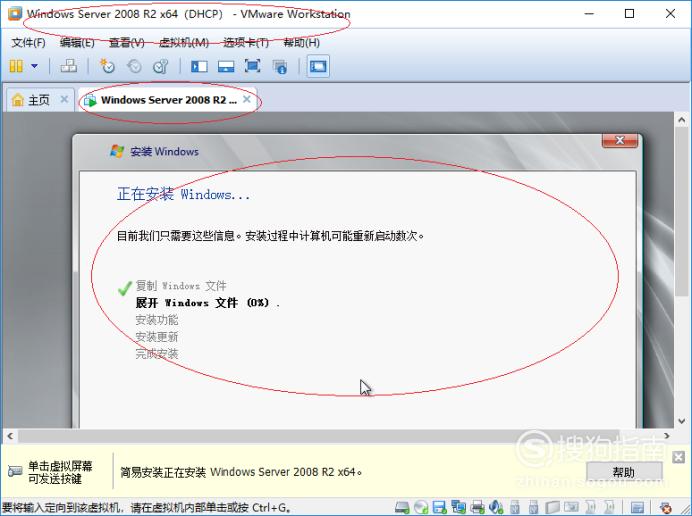This screenshot has height=516, width=692.
Task: Click the second greyed USB device icon
Action: tap(533, 507)
